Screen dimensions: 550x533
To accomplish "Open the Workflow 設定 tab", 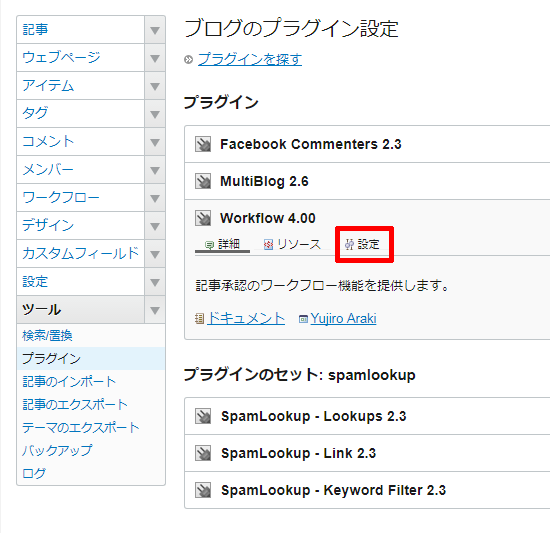I will coord(362,244).
